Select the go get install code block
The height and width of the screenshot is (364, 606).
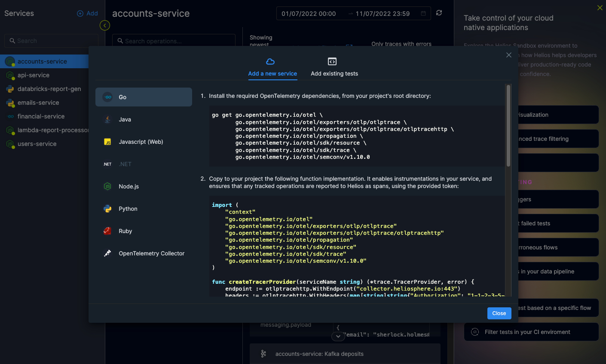point(358,136)
